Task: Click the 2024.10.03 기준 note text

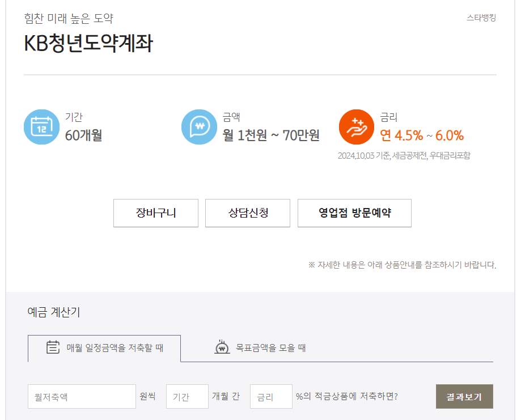Action: [404, 155]
